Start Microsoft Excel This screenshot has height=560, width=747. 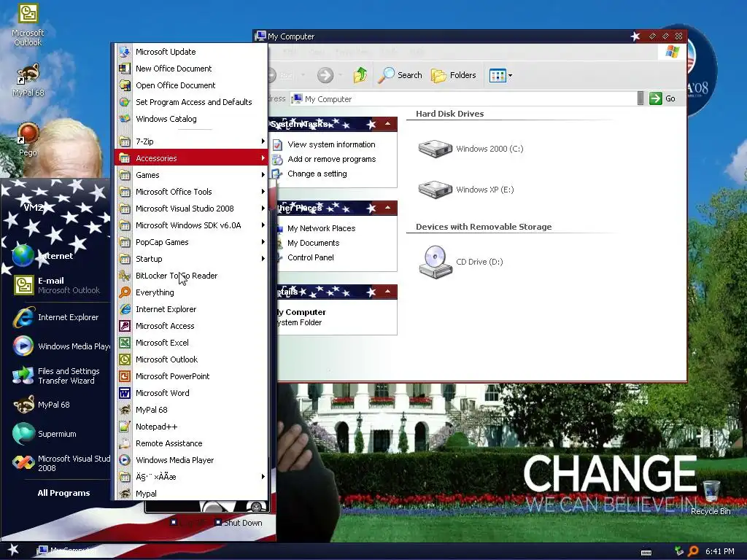click(190, 343)
